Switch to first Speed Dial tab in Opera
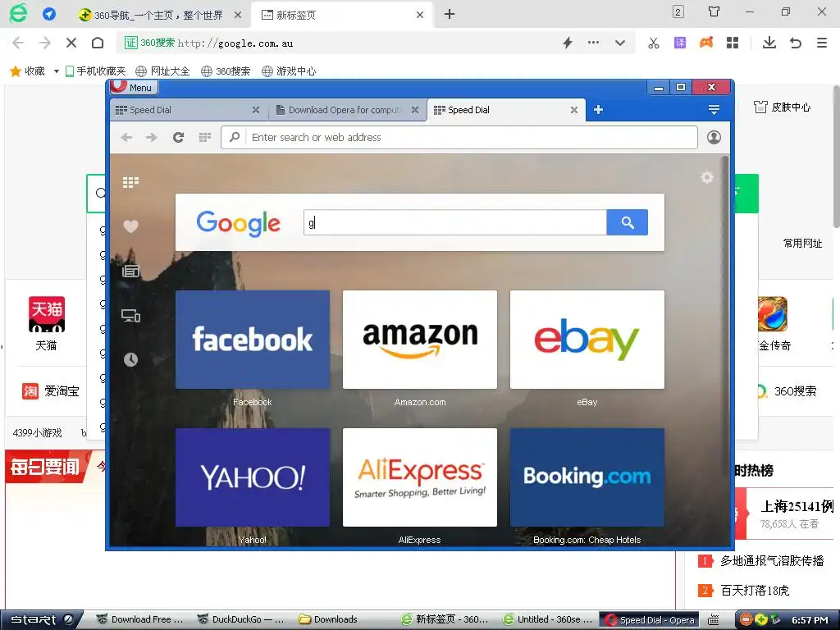The image size is (840, 630). [188, 110]
